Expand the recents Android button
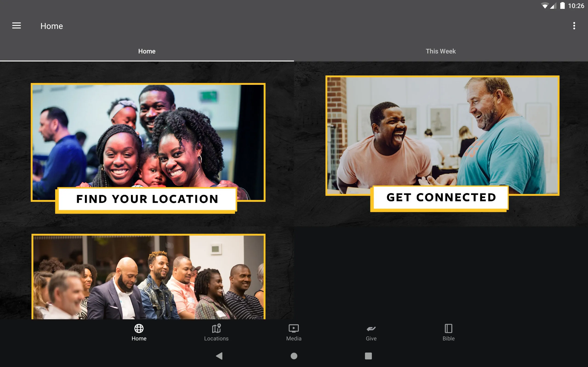 [368, 356]
